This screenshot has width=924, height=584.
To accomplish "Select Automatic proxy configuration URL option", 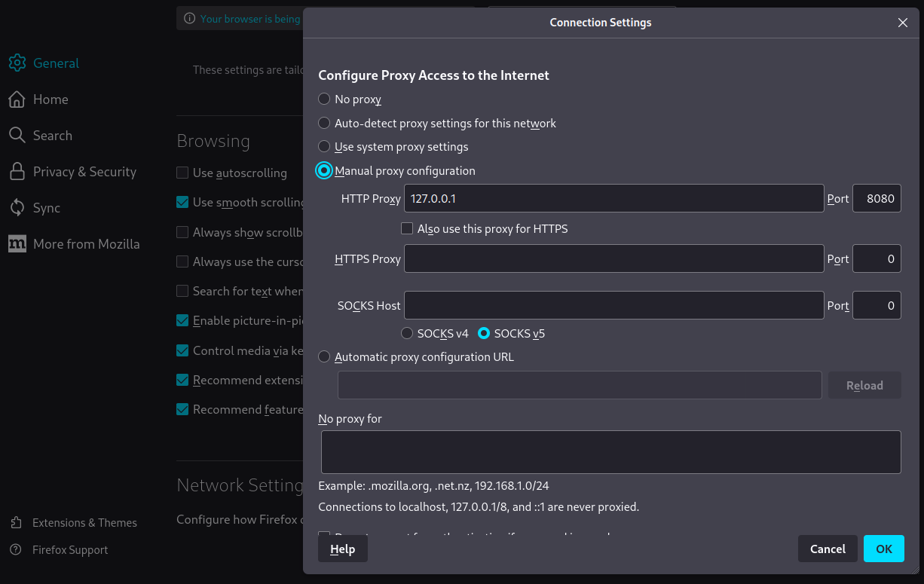I will click(x=324, y=357).
